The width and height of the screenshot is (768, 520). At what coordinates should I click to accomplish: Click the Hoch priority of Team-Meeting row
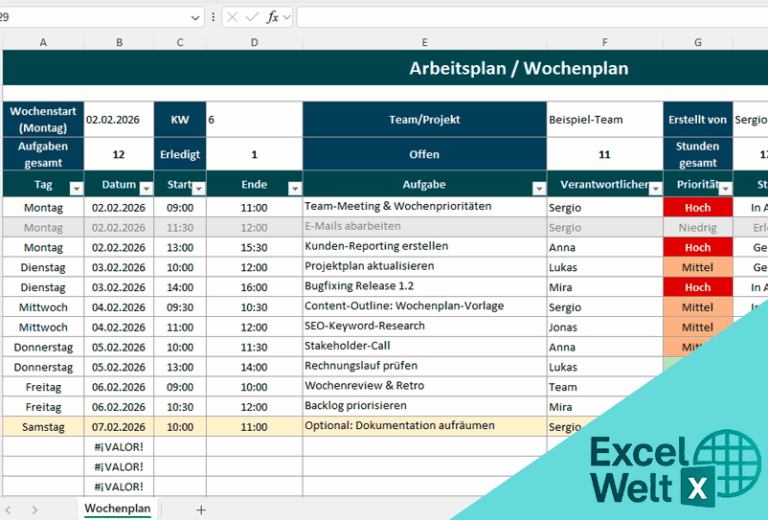point(698,207)
